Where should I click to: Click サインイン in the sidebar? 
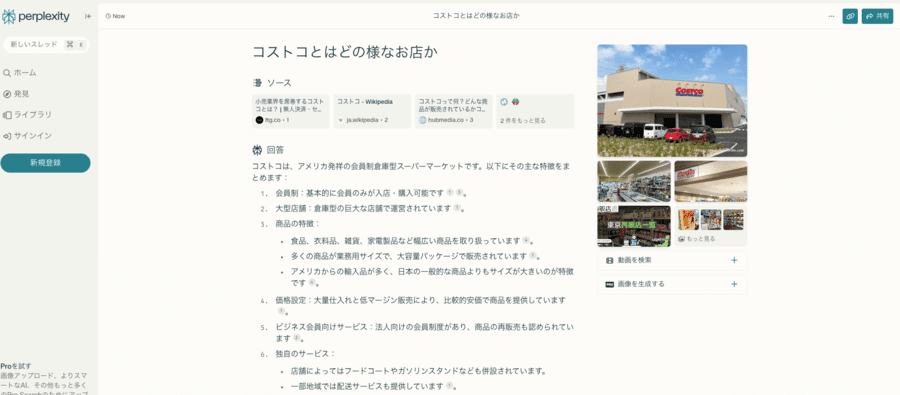pyautogui.click(x=27, y=136)
